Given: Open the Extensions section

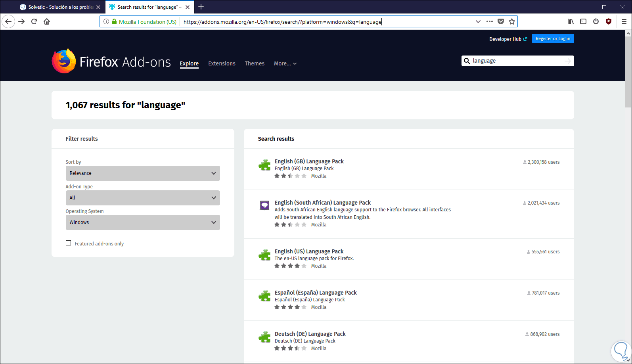Looking at the screenshot, I should tap(222, 63).
